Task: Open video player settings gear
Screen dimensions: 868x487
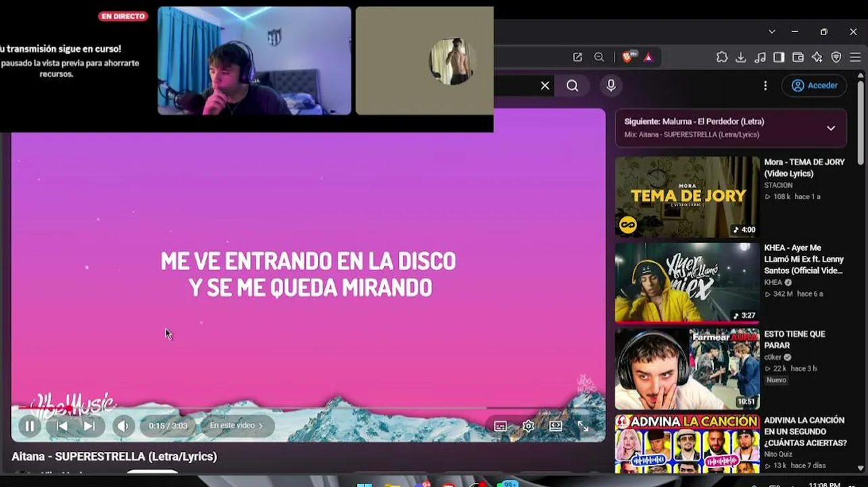Action: [x=528, y=426]
